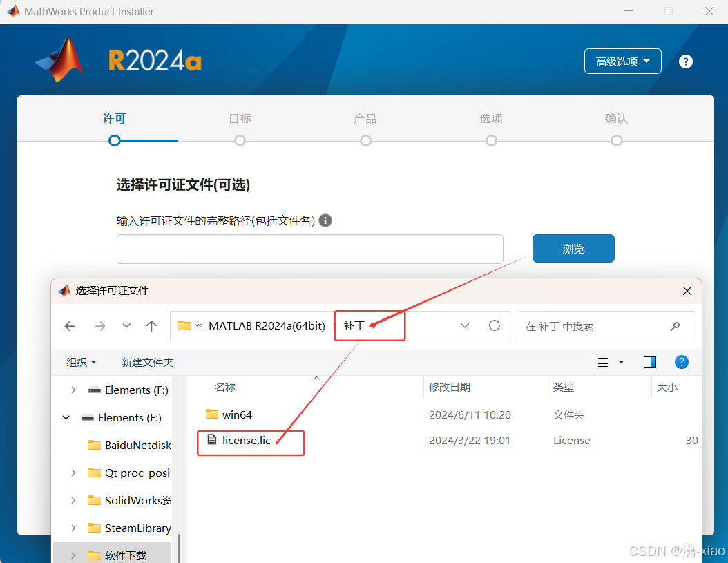The width and height of the screenshot is (728, 563).
Task: Expand the Qt proc_posi folder
Action: click(x=73, y=473)
